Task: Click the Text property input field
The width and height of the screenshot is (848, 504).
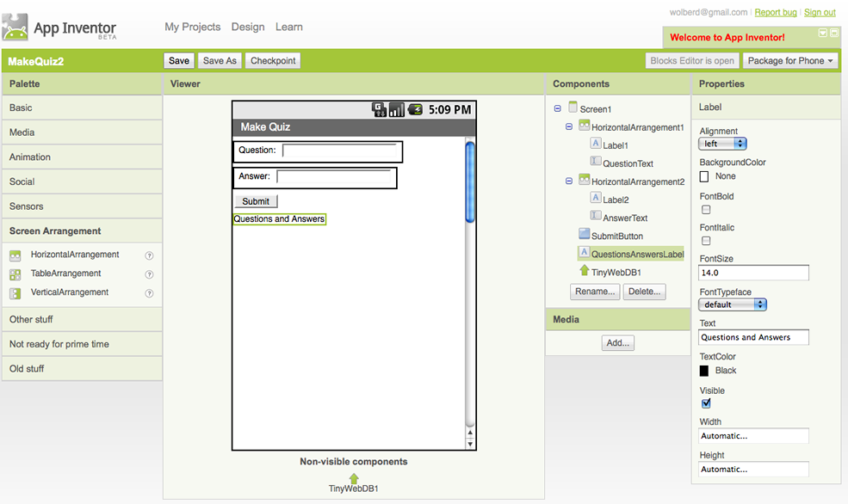Action: coord(753,337)
